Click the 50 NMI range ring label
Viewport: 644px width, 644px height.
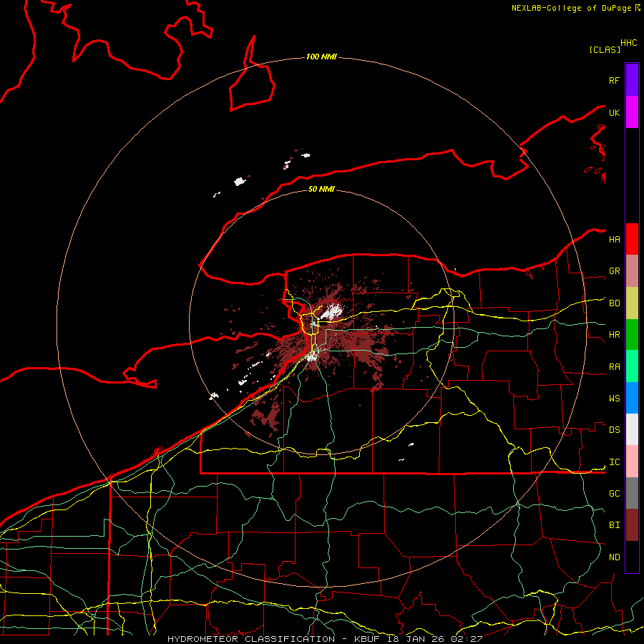tap(321, 189)
